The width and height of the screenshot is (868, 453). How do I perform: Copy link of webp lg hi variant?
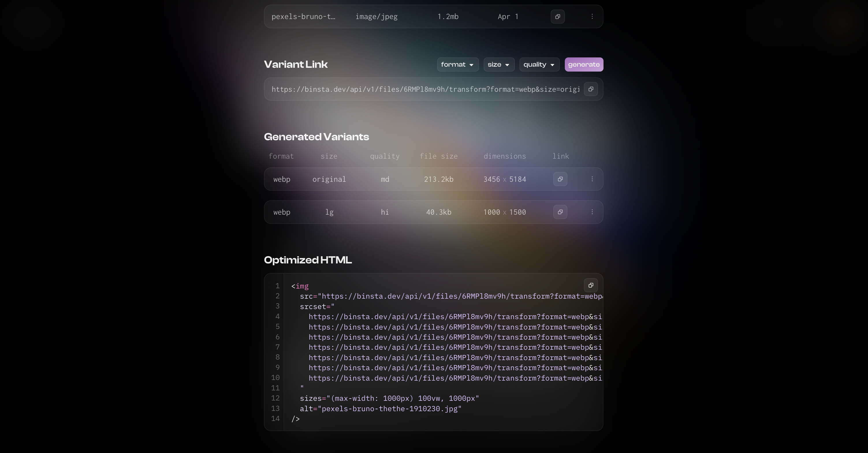pos(560,212)
